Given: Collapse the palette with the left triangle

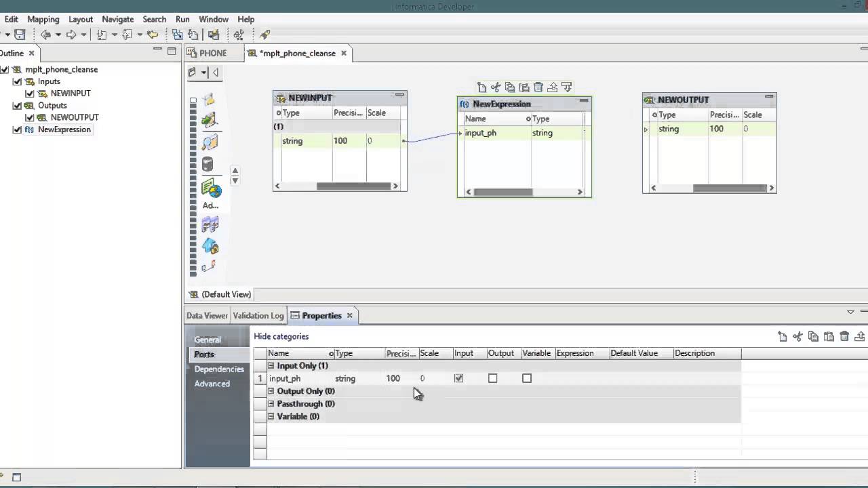Looking at the screenshot, I should pos(216,73).
